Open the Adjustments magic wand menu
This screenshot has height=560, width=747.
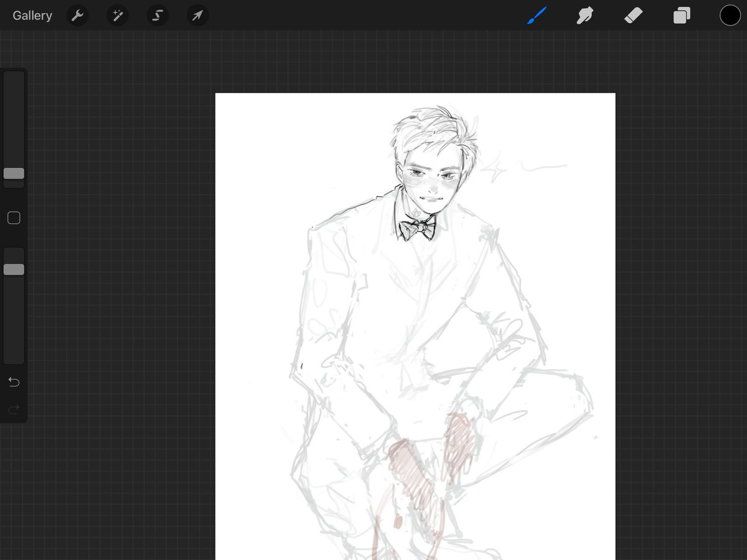coord(117,16)
